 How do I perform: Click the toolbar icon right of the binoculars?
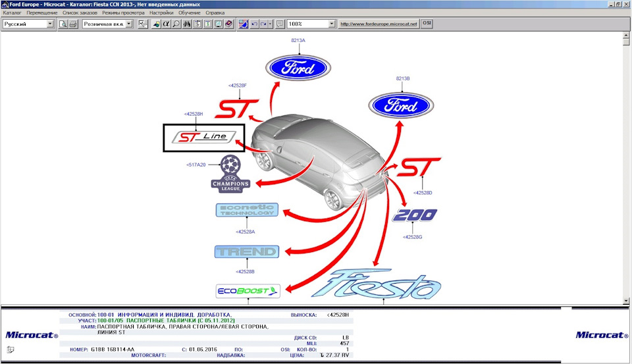(x=197, y=24)
